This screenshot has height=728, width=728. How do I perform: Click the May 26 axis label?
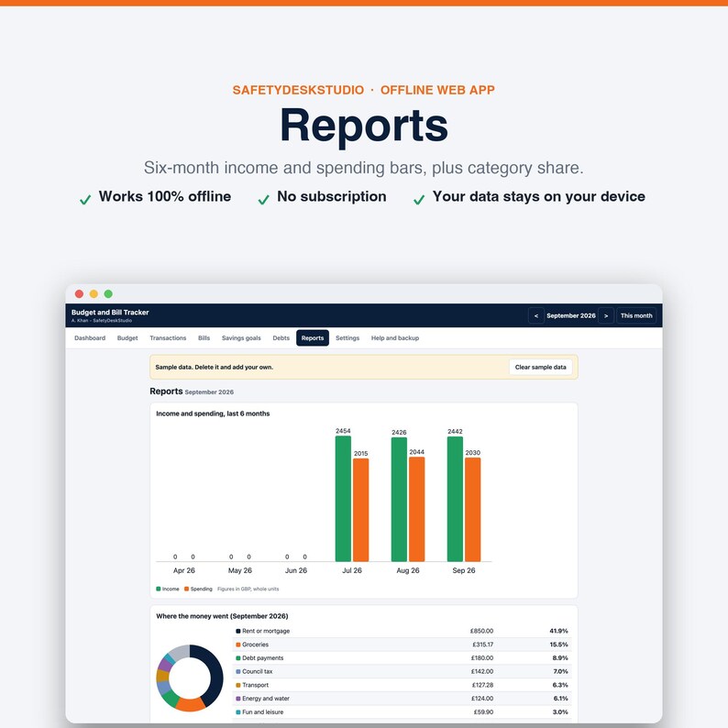(x=240, y=570)
